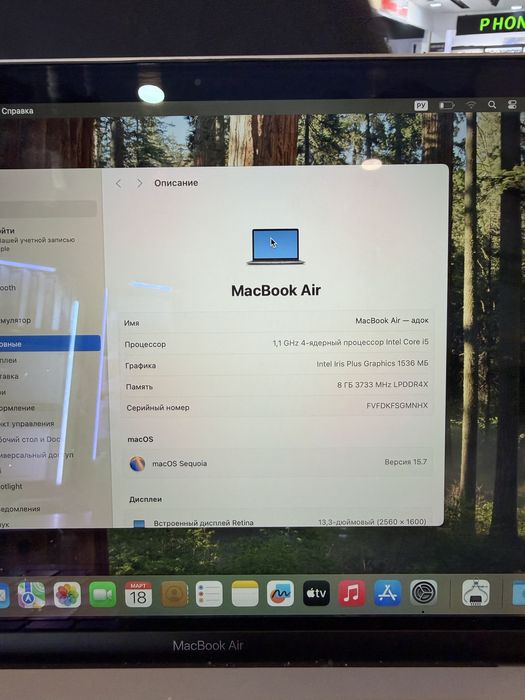Click the macOS Sequoia logo icon
The height and width of the screenshot is (700, 525).
(x=137, y=464)
